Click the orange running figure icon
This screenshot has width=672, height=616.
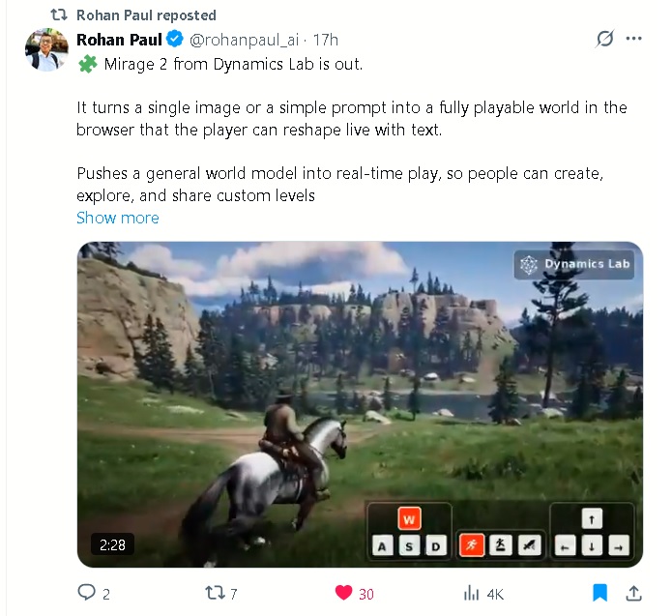[472, 544]
